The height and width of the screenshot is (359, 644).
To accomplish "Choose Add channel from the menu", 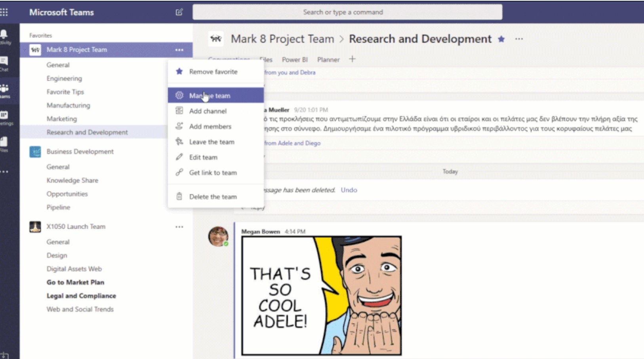I will pos(208,111).
